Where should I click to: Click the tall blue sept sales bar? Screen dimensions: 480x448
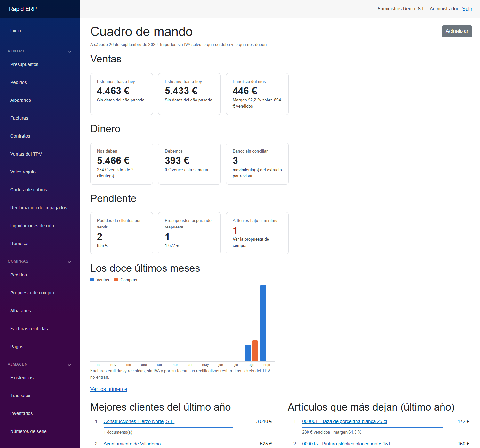click(x=263, y=323)
